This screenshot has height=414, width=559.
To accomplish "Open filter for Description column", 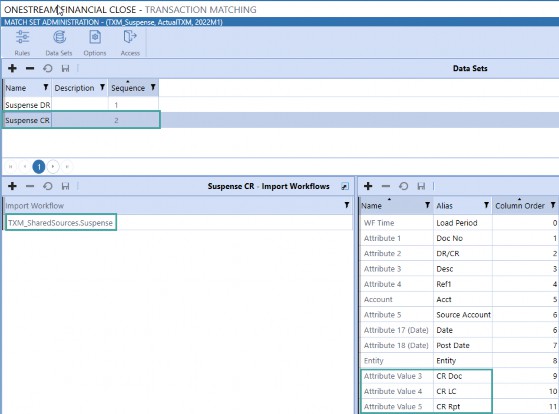I will click(x=102, y=87).
